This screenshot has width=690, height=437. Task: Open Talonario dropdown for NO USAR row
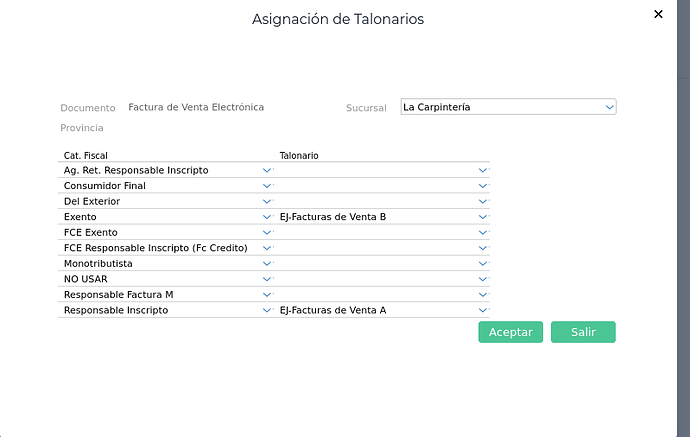click(482, 279)
